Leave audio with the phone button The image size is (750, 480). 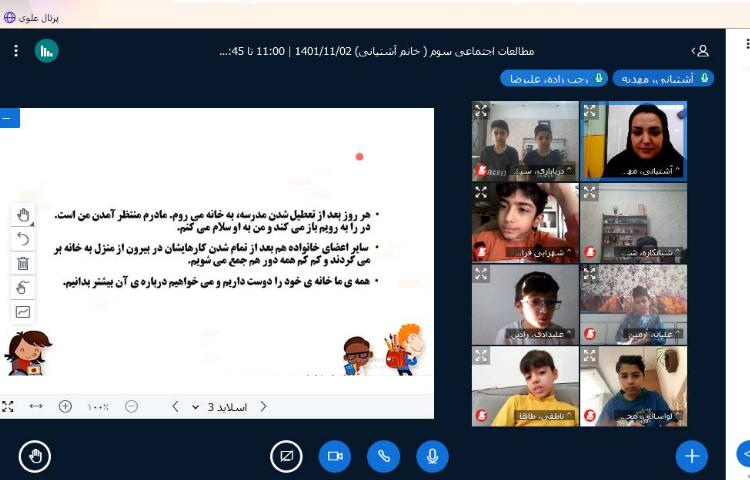pos(384,456)
